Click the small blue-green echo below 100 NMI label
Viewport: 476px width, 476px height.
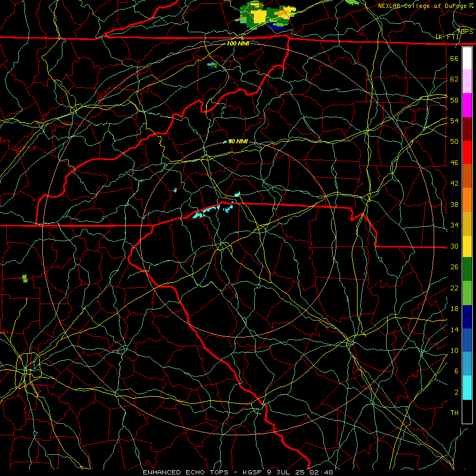tap(212, 65)
